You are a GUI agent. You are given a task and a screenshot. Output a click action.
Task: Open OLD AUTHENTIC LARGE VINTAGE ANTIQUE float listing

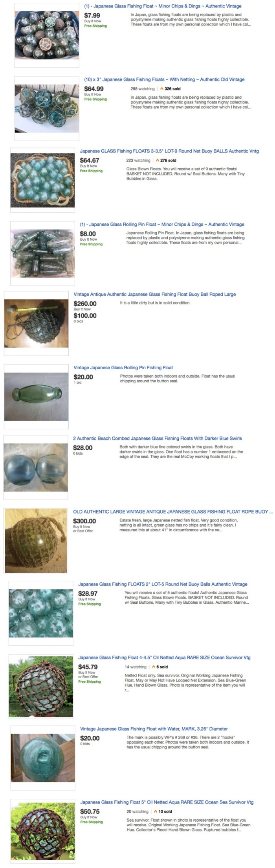pyautogui.click(x=172, y=512)
